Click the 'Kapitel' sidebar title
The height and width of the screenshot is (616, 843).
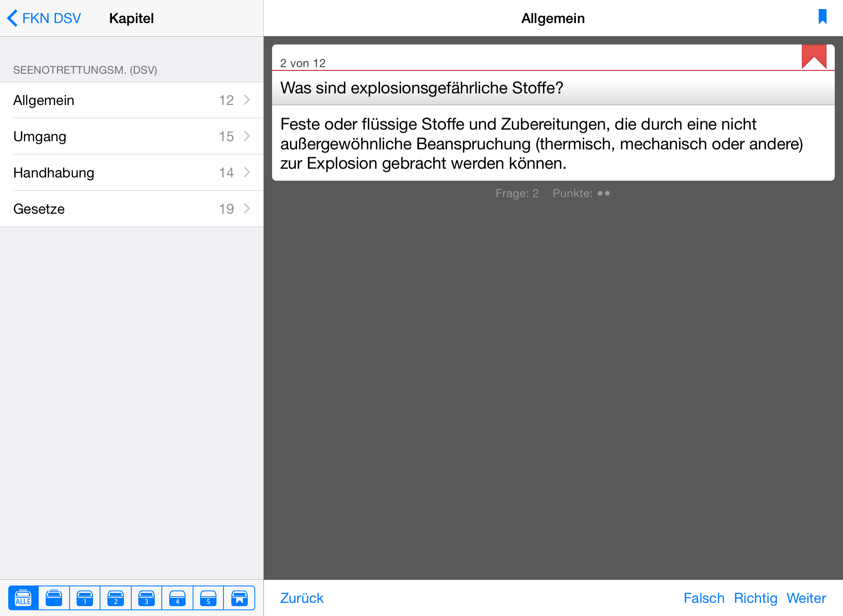tap(131, 18)
